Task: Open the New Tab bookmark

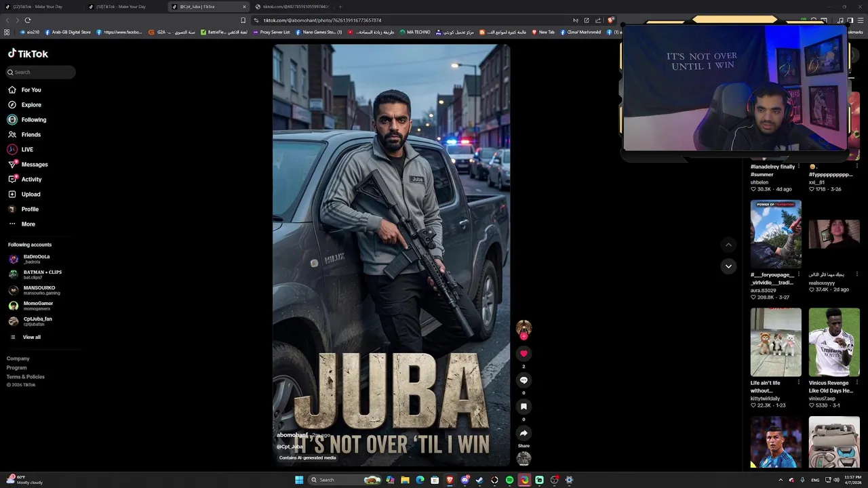Action: pos(543,32)
